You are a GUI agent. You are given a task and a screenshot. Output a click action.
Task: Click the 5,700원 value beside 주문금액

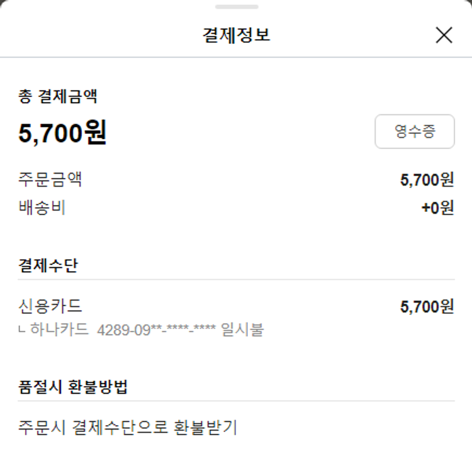tap(427, 180)
